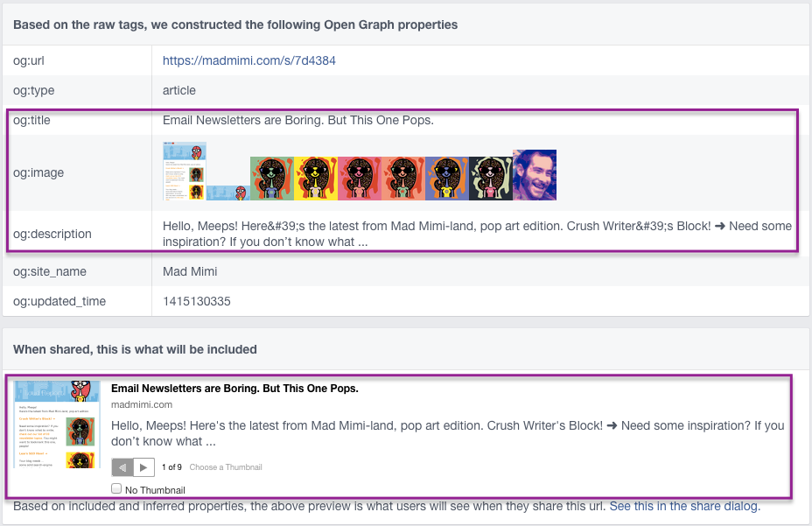Select the pink-background pop art og:image
812x526 pixels.
click(x=360, y=179)
